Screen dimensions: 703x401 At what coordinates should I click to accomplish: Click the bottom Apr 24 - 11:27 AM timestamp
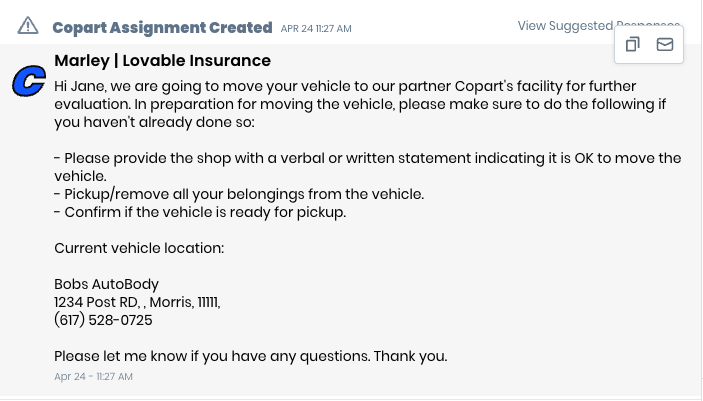click(93, 377)
